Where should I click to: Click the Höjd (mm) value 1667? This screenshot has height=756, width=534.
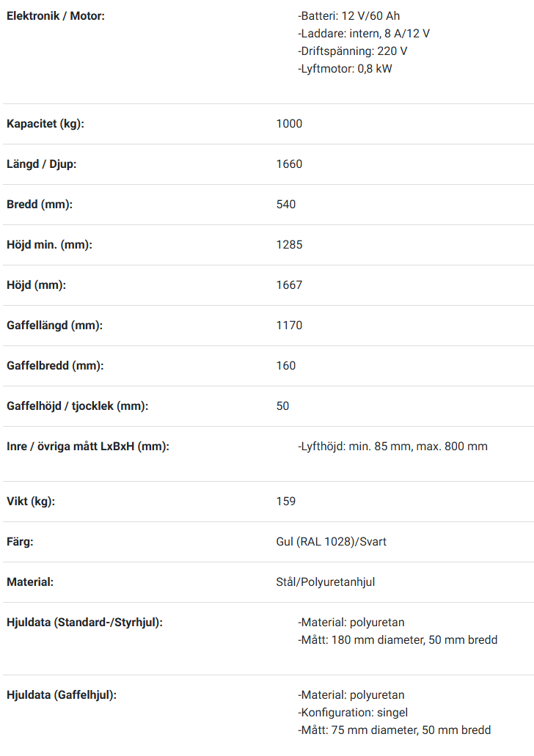tap(289, 285)
